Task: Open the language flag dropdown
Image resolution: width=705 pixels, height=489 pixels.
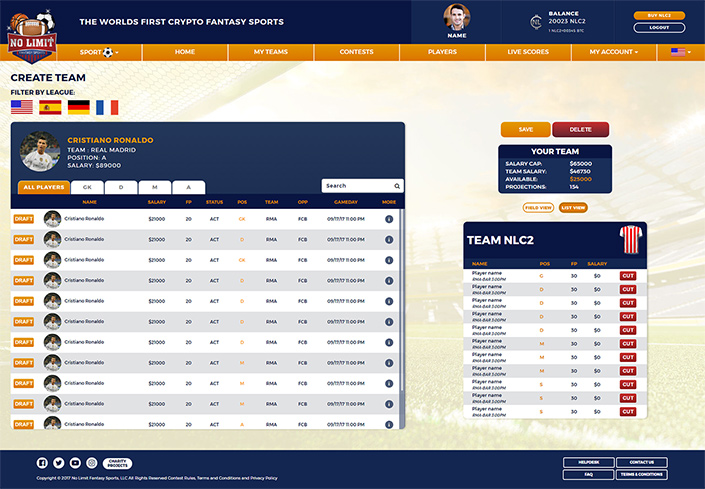Action: [x=680, y=51]
